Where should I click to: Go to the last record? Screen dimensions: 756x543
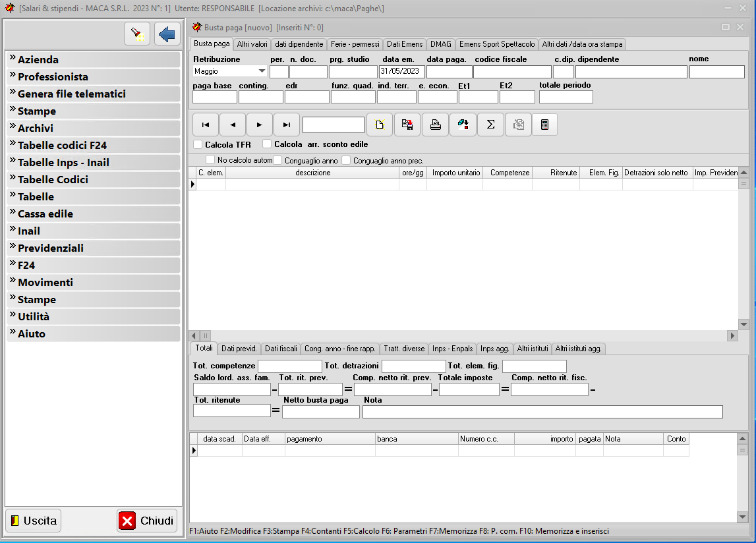287,125
